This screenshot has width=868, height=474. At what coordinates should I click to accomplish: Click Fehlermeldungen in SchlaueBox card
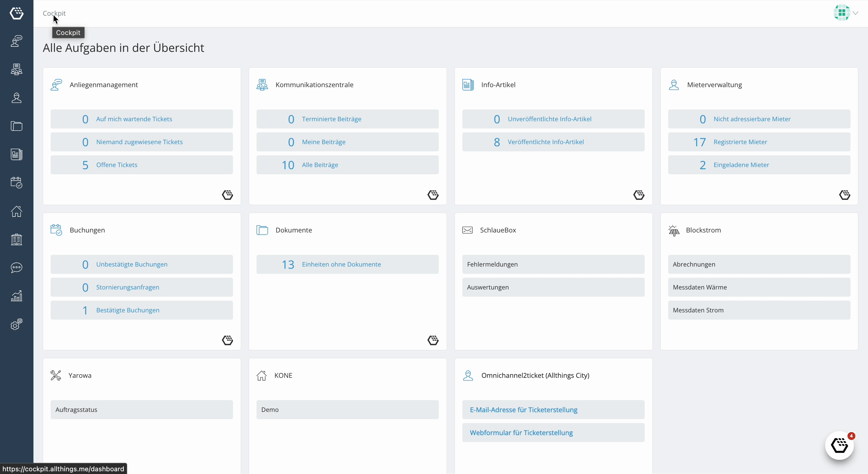[x=553, y=264]
